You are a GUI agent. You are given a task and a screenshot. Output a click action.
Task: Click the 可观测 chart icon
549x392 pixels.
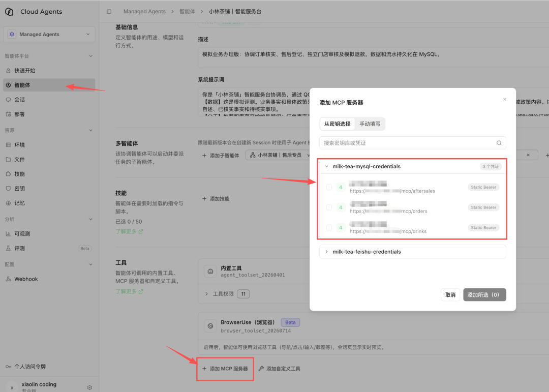point(9,234)
